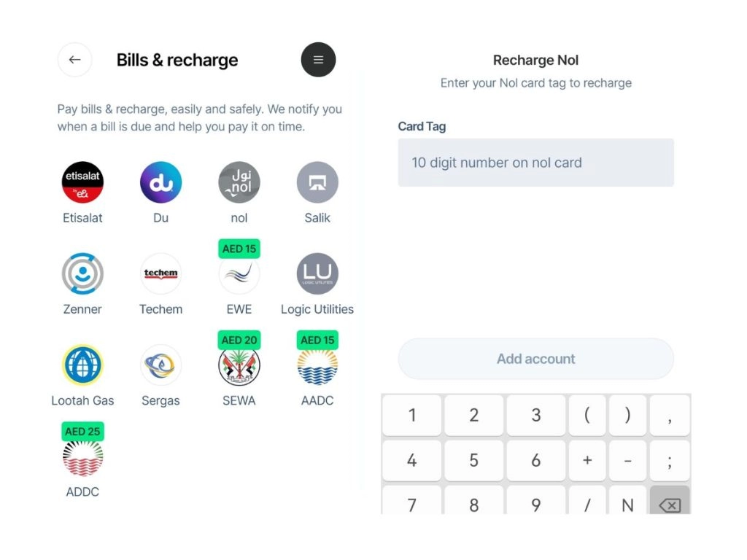The width and height of the screenshot is (747, 560).
Task: Focus the Card Tag number field
Action: point(535,163)
